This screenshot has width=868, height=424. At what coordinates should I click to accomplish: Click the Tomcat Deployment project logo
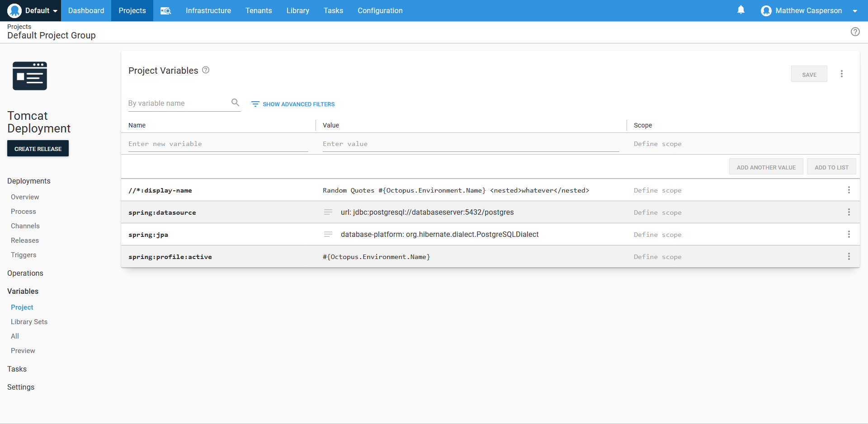pos(30,75)
